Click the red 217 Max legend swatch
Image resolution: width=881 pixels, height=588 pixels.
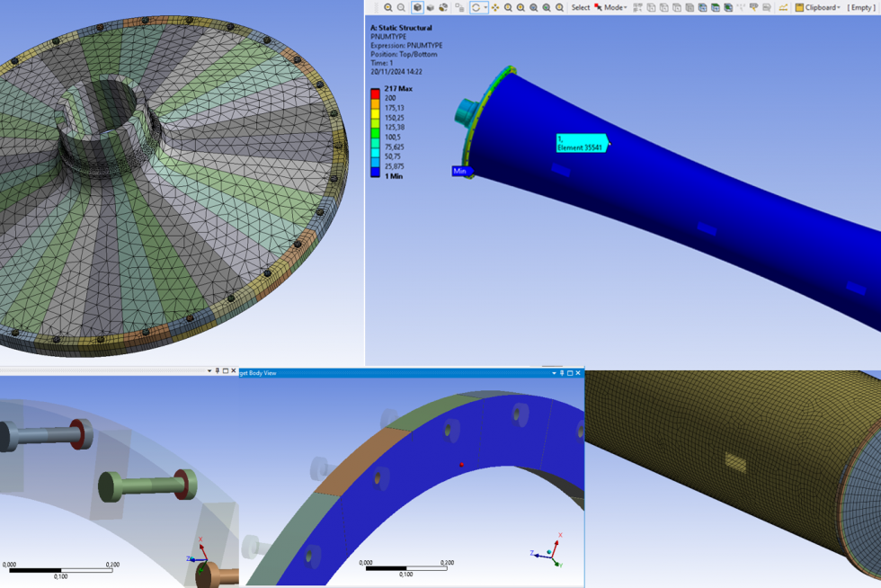(375, 93)
